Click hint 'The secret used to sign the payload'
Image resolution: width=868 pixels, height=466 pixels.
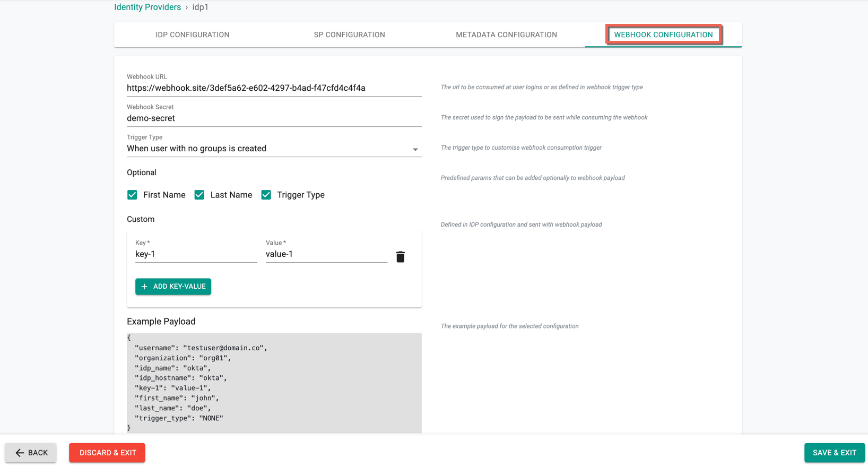(544, 117)
